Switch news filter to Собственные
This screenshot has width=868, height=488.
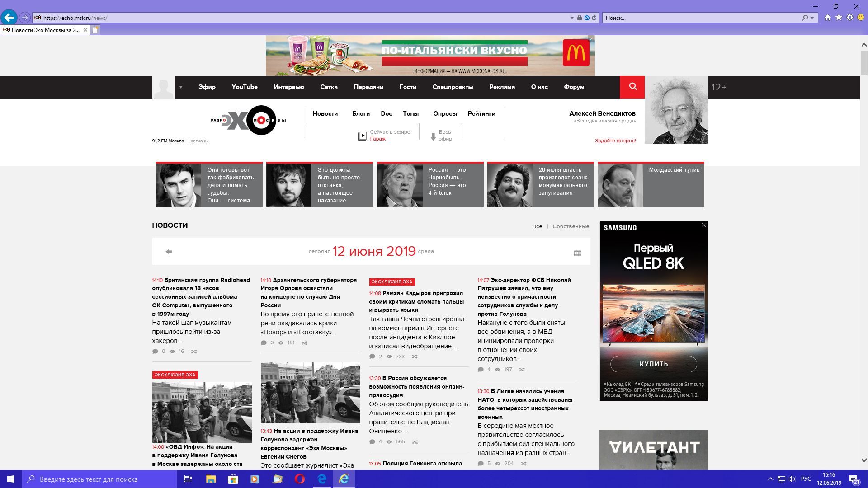[571, 226]
